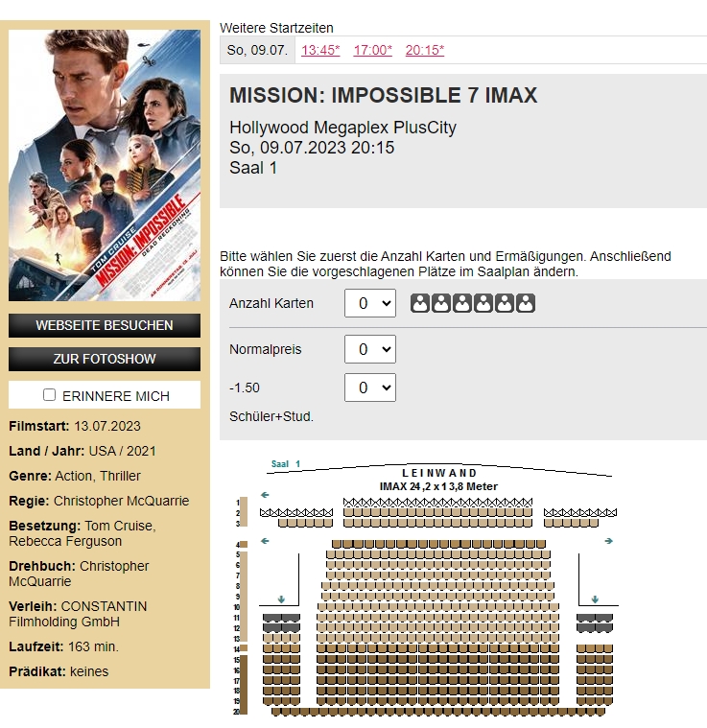Open the Anzahl Karten dropdown
The height and width of the screenshot is (728, 707).
point(369,304)
